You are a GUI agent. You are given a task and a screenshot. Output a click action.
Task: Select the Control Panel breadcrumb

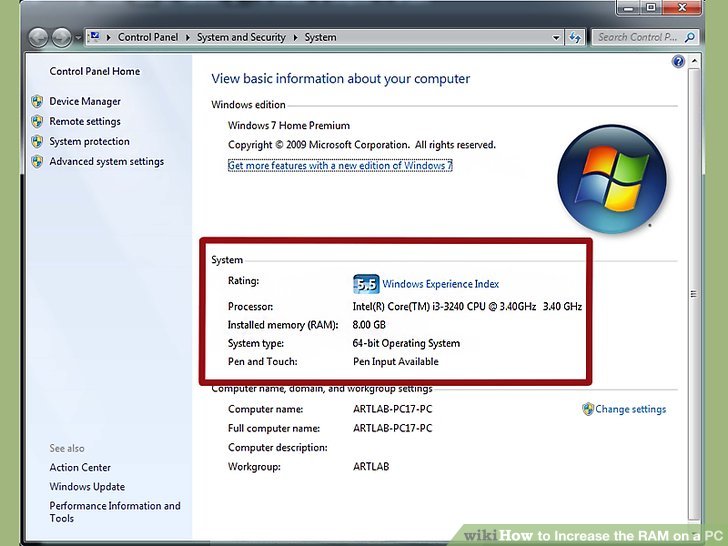(148, 37)
